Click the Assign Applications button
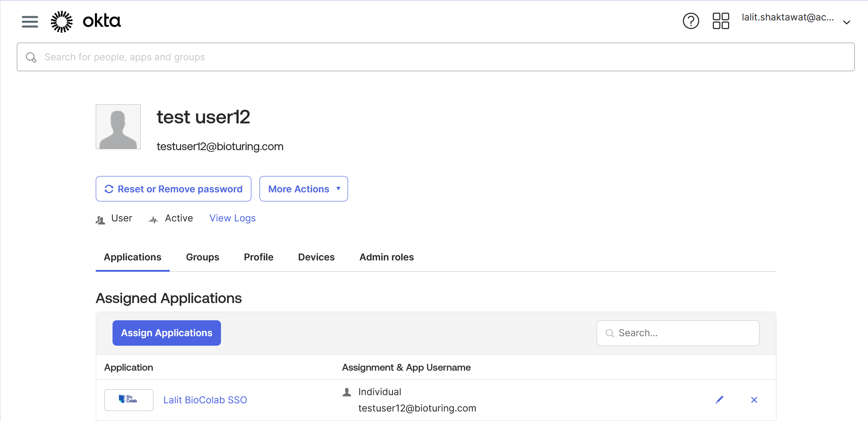The width and height of the screenshot is (868, 421). click(167, 333)
